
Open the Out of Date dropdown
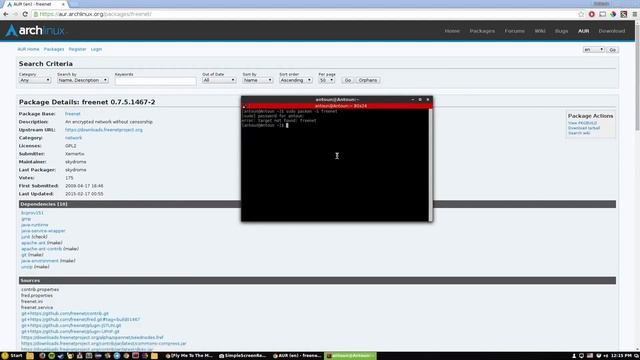pos(219,80)
